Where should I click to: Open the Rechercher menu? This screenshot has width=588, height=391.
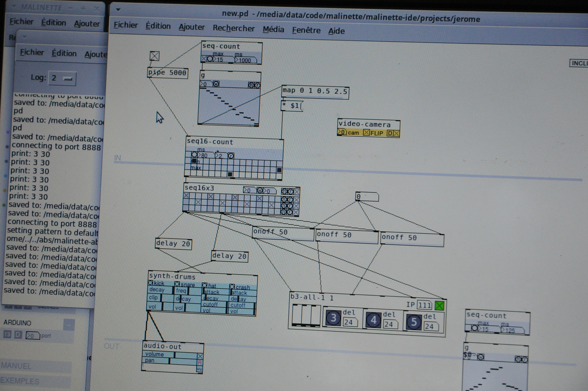234,28
